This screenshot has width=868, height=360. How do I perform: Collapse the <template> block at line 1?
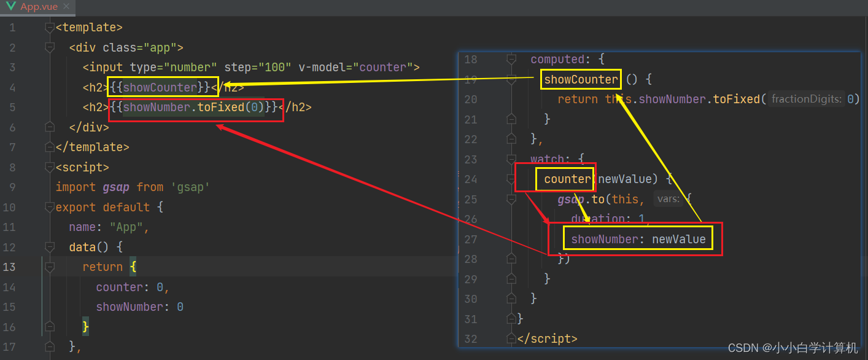pyautogui.click(x=50, y=28)
